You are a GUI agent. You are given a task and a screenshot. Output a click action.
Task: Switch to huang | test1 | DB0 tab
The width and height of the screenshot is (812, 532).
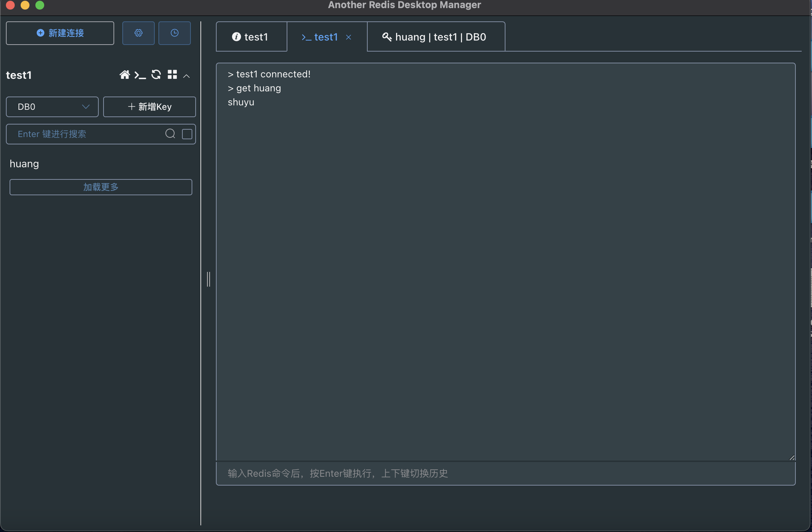tap(435, 37)
